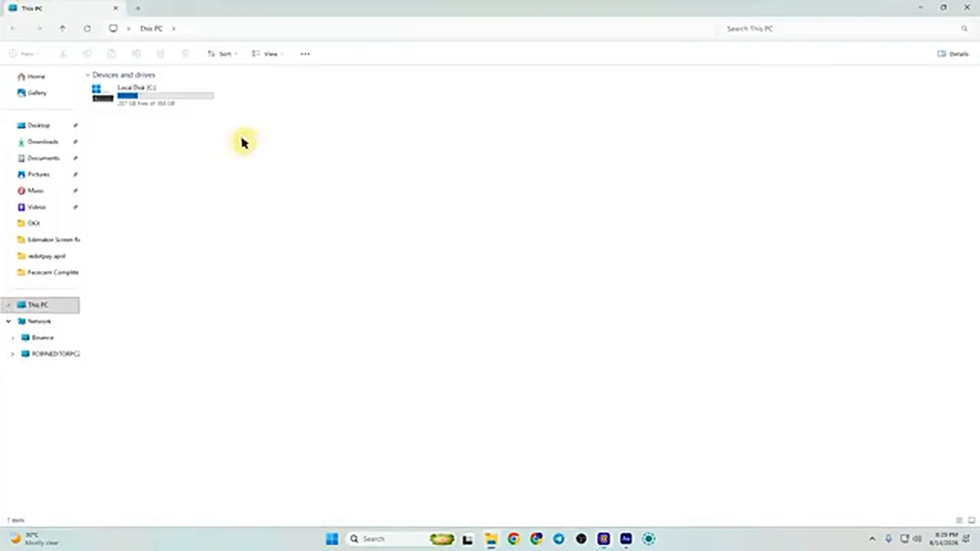Open Home in navigation pane

click(36, 77)
